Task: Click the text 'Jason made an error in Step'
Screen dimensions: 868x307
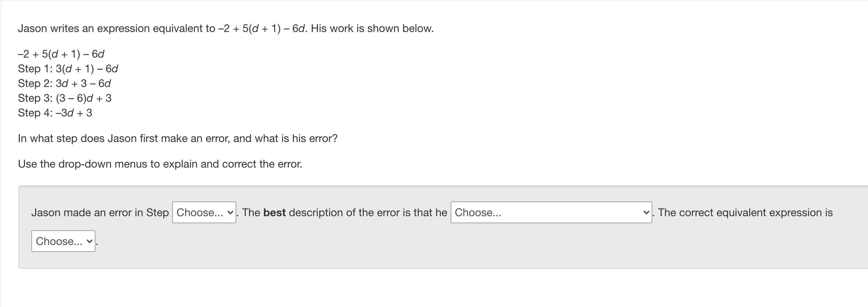Action: tap(100, 212)
